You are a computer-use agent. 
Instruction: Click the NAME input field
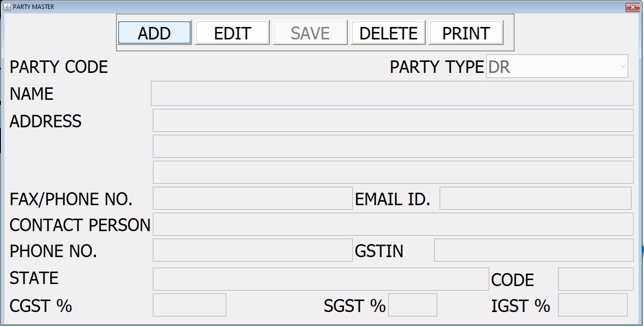pyautogui.click(x=392, y=93)
